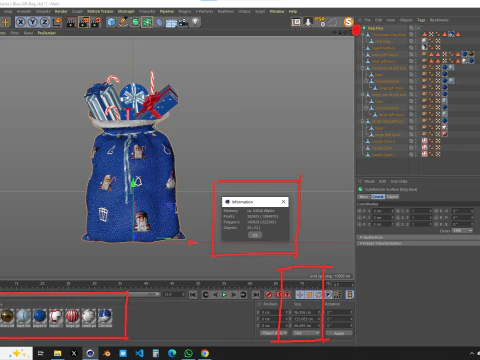Close the Information dialog

(x=283, y=202)
